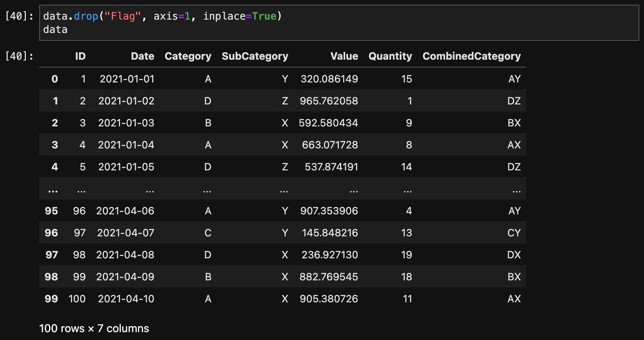Click row index 96
The image size is (644, 340).
[x=51, y=233]
